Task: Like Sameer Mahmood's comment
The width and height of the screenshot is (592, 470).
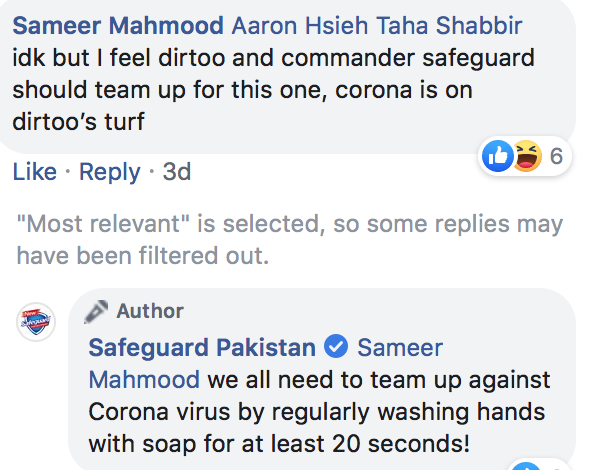Action: click(x=35, y=172)
